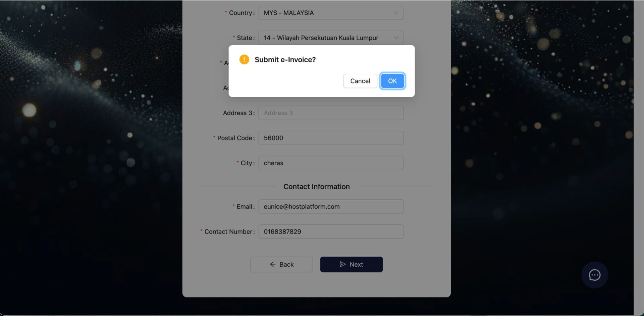The image size is (644, 316).
Task: Click the City field containing cheras
Action: [331, 163]
